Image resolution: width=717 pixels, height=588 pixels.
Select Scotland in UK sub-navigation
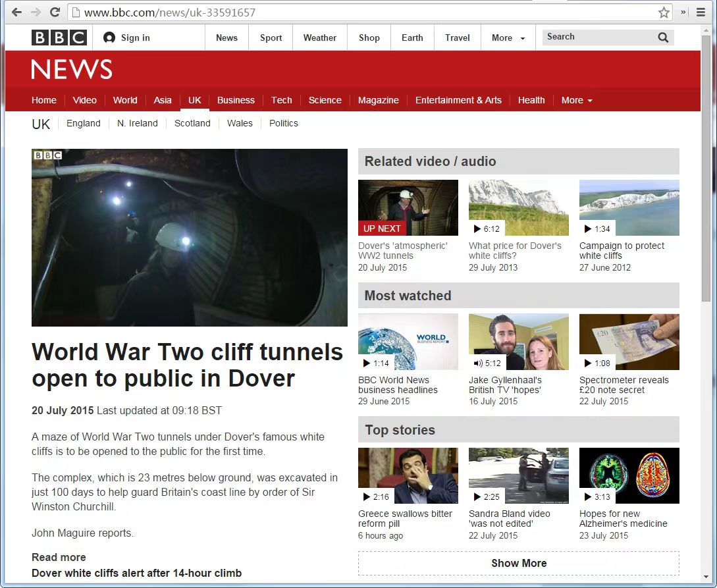[192, 123]
